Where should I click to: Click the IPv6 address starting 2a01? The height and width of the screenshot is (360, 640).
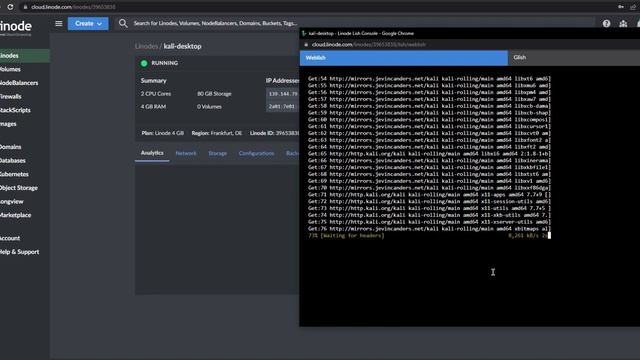[x=282, y=107]
